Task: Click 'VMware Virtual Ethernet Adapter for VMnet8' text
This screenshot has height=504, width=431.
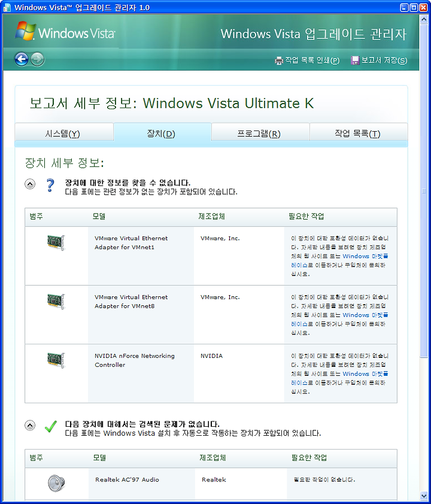Action: 131,302
